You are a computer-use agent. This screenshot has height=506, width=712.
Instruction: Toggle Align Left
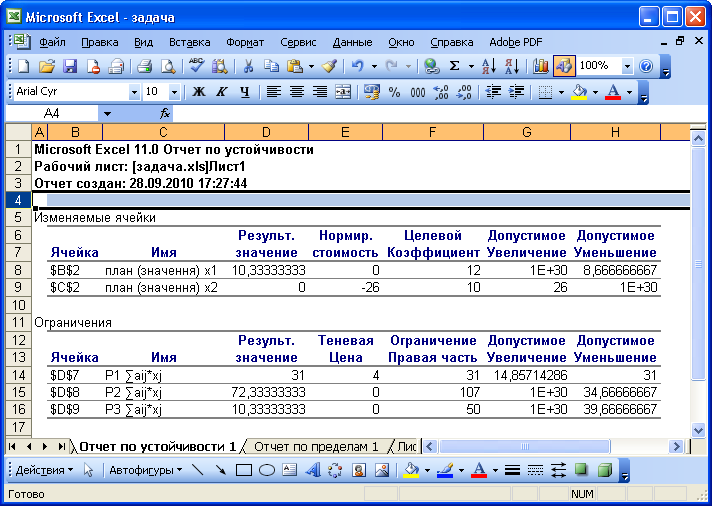click(x=274, y=92)
